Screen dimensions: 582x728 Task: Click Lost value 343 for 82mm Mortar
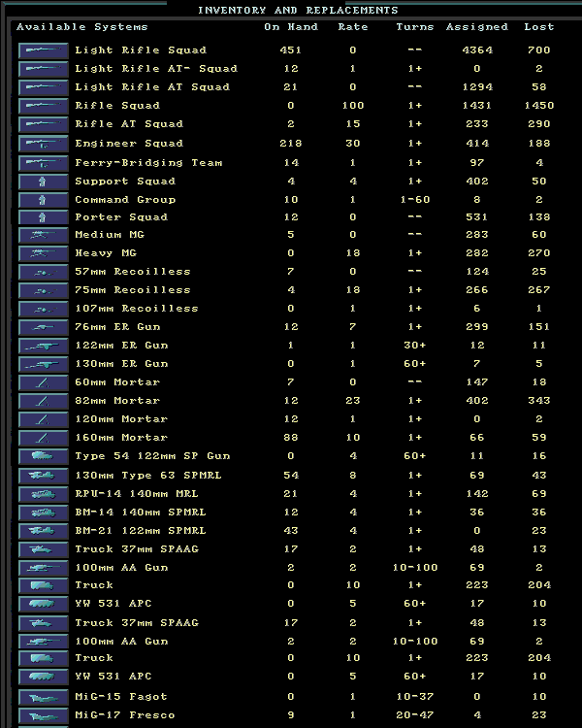[539, 400]
